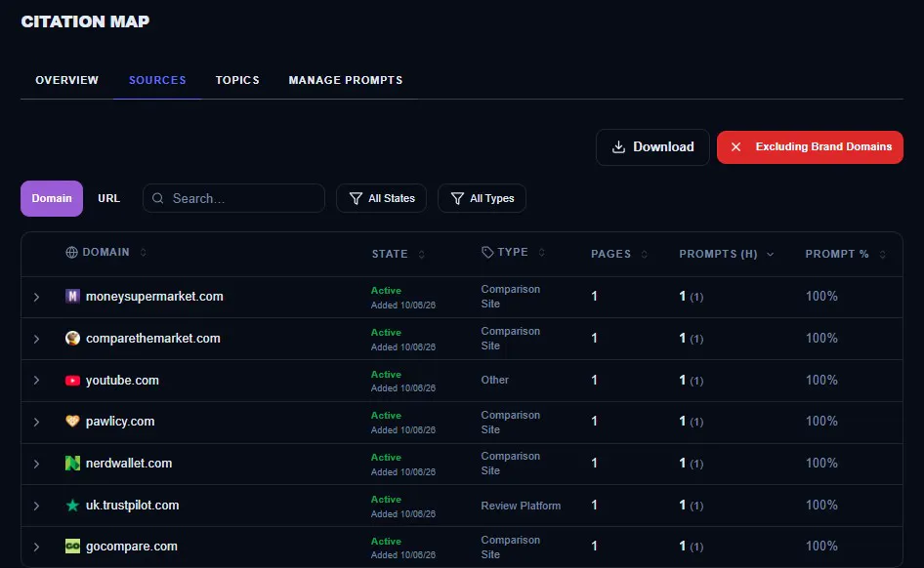This screenshot has width=924, height=568.
Task: Open the Overview tab
Action: pyautogui.click(x=66, y=80)
